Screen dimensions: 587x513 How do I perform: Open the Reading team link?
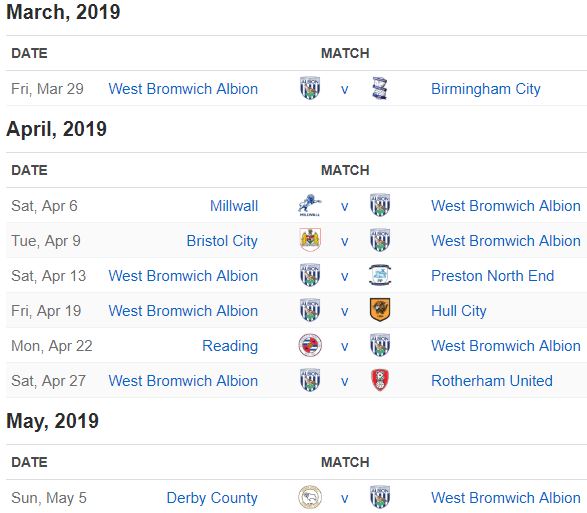click(x=230, y=346)
